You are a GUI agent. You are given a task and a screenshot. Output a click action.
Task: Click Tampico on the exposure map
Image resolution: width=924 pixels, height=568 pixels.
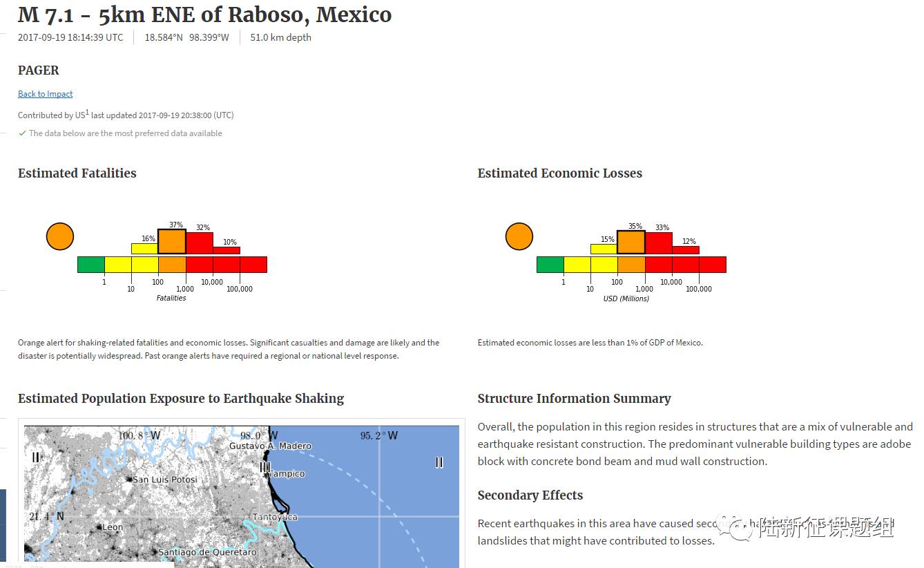[287, 474]
